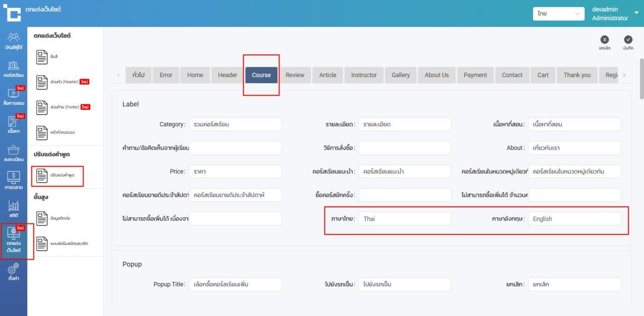
Task: Click the บันทึก (save) checkmark icon
Action: point(628,40)
